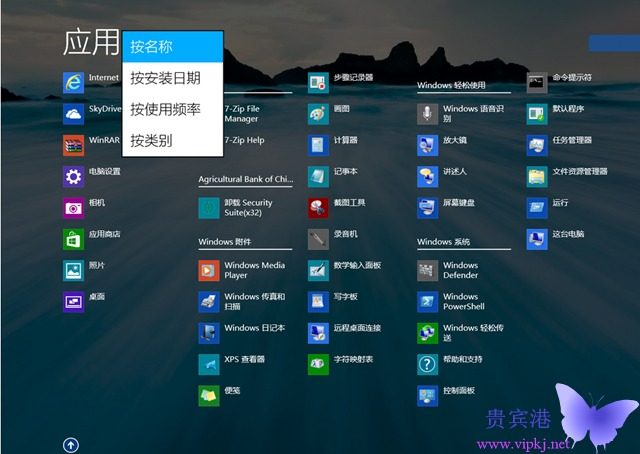Select 按名称 sort option
The height and width of the screenshot is (454, 640).
[x=173, y=47]
